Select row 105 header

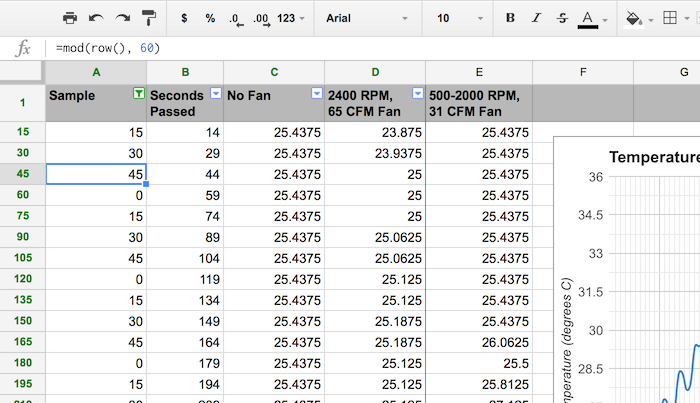[x=22, y=258]
